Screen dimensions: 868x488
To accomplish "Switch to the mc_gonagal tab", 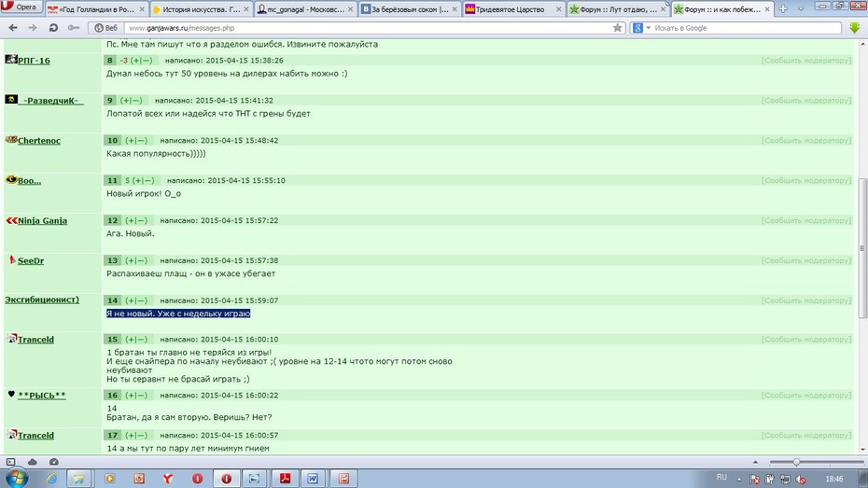I will (x=305, y=8).
